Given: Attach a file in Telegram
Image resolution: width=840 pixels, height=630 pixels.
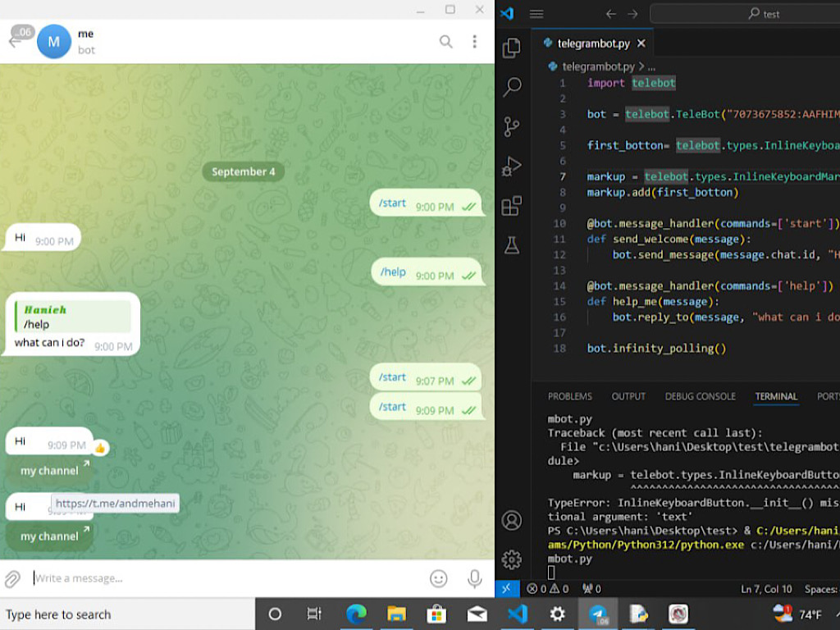Looking at the screenshot, I should tap(13, 578).
